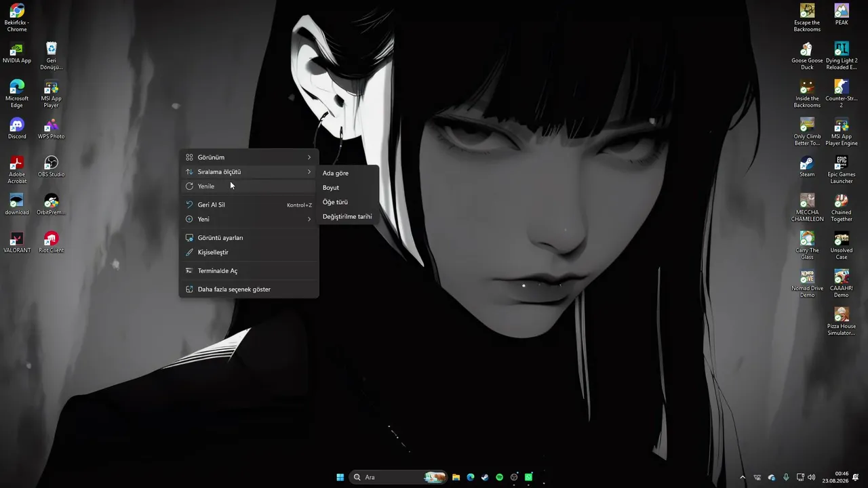Open File Explorer from the taskbar

coord(456,477)
